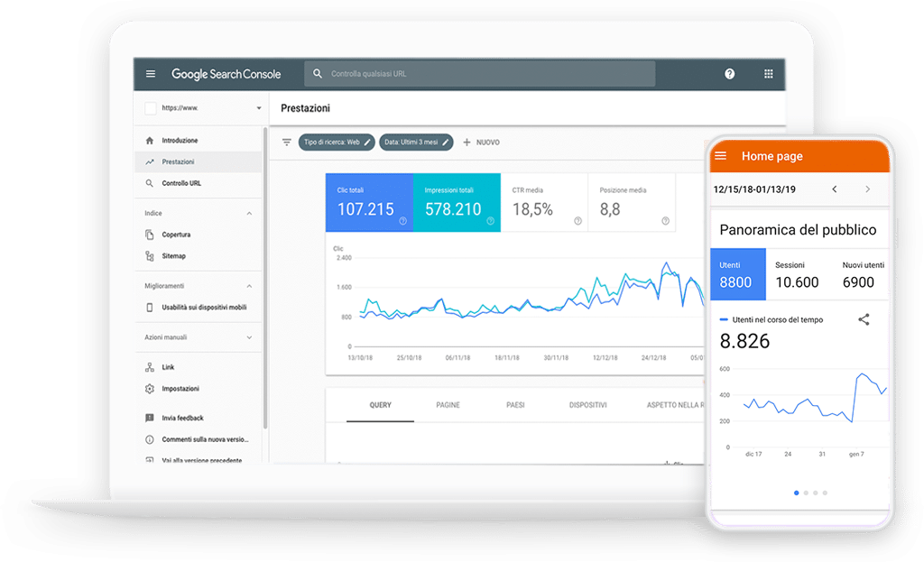The image size is (924, 562).
Task: Share the Utenti nel corso del tempo chart
Action: point(864,319)
